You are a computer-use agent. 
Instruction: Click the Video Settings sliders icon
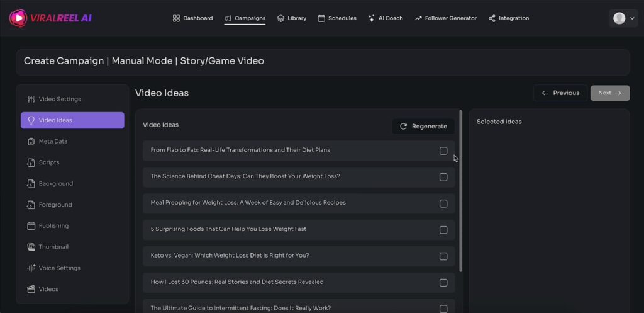[x=31, y=99]
